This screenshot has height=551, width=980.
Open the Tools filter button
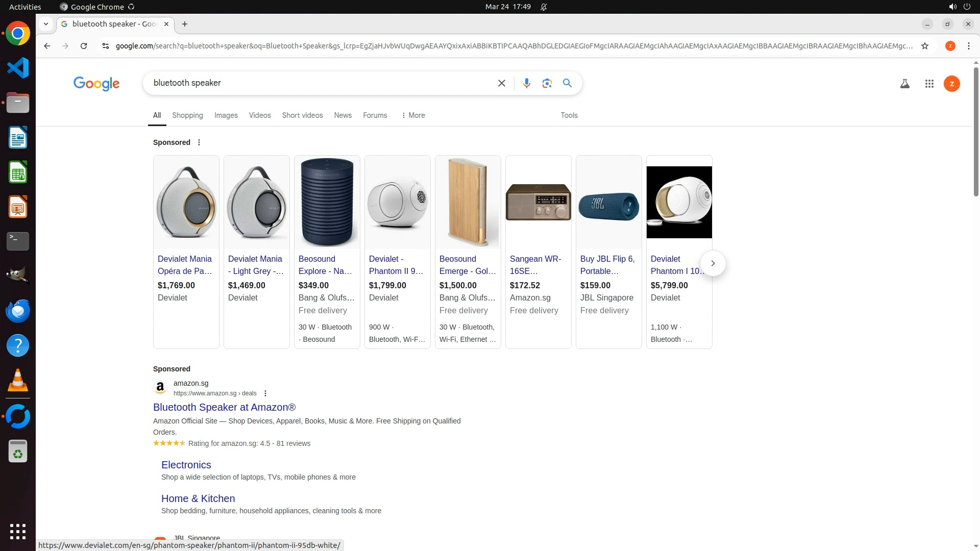[x=569, y=115]
